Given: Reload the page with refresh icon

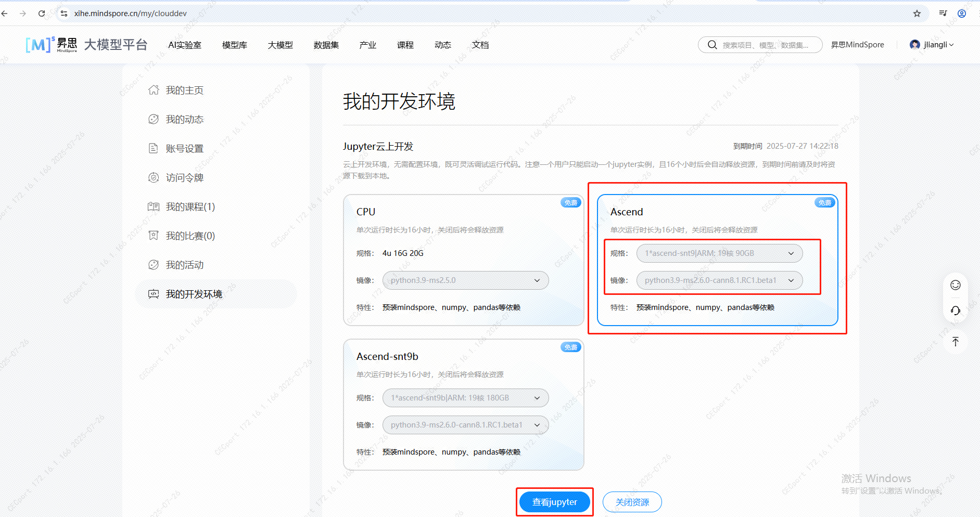Looking at the screenshot, I should click(x=42, y=14).
